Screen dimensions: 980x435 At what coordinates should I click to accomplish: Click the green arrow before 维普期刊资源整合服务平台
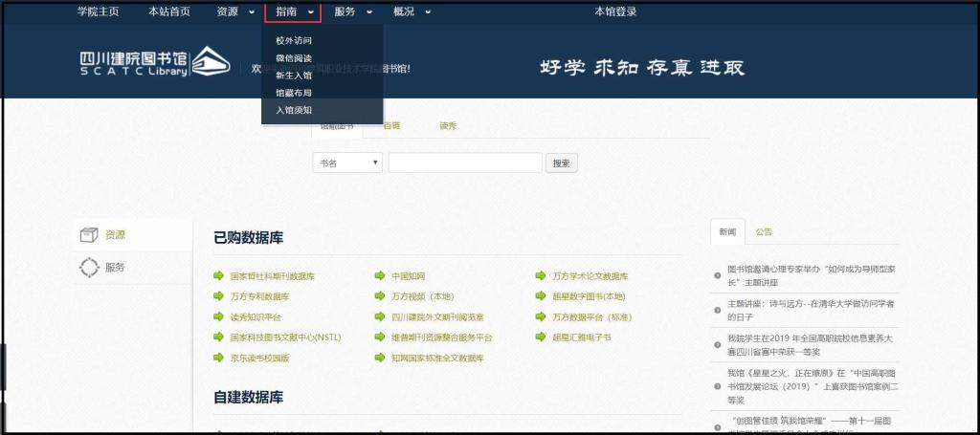click(379, 337)
